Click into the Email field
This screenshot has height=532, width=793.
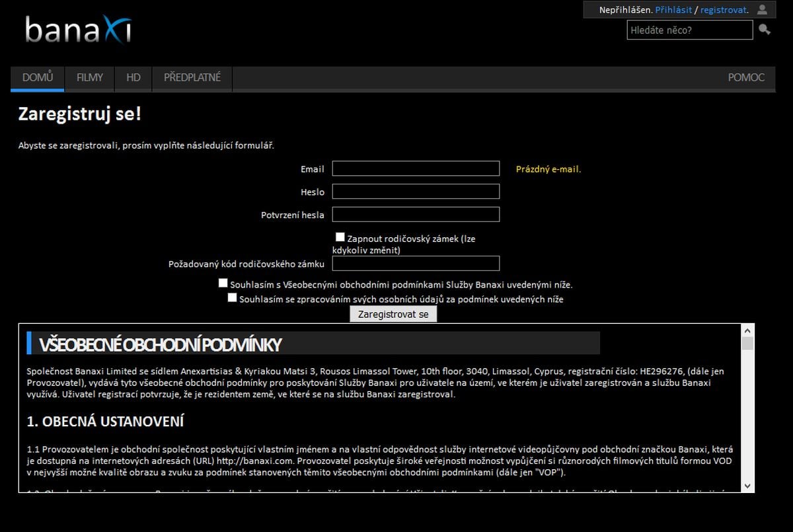416,169
